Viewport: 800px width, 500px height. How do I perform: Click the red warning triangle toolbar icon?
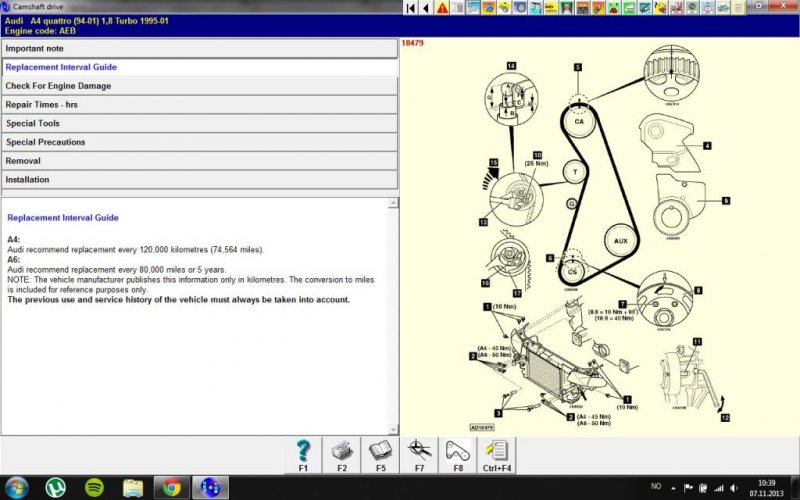tap(442, 8)
